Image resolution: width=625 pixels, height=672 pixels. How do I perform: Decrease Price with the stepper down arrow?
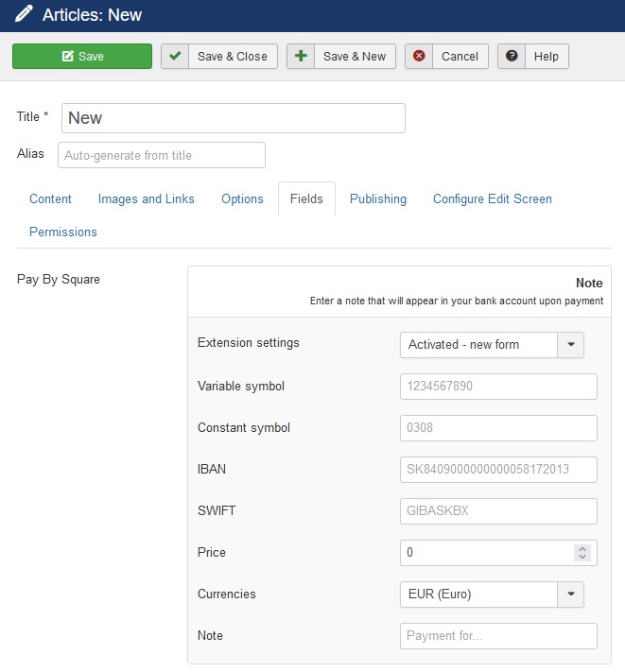tap(582, 557)
